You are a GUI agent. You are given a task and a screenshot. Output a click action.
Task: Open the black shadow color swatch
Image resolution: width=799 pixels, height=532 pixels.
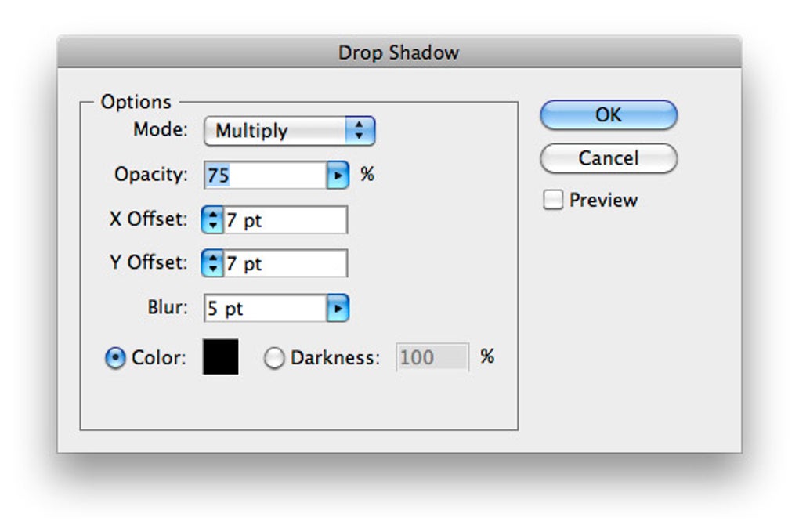click(221, 357)
